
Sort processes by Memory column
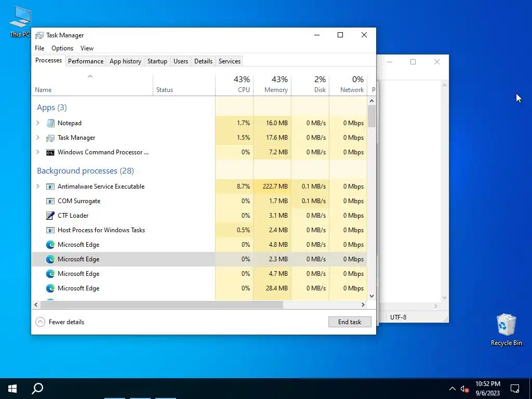pyautogui.click(x=272, y=85)
